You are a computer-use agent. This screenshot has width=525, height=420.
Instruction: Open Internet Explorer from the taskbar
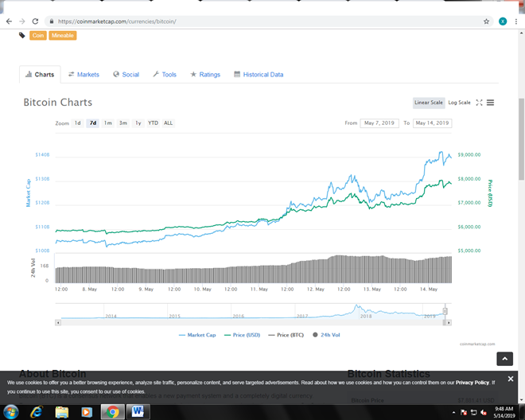(36, 412)
